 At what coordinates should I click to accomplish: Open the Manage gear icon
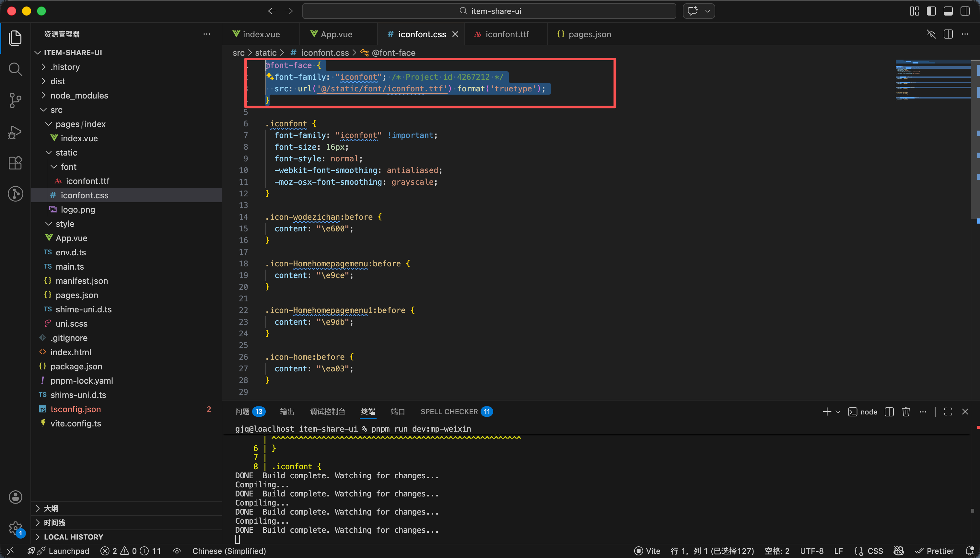(15, 528)
